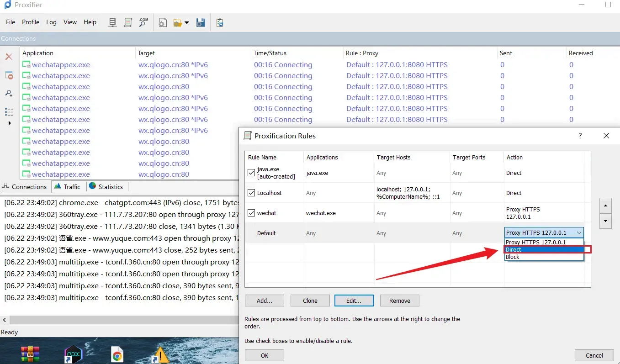
Task: Open the View menu
Action: (x=70, y=22)
